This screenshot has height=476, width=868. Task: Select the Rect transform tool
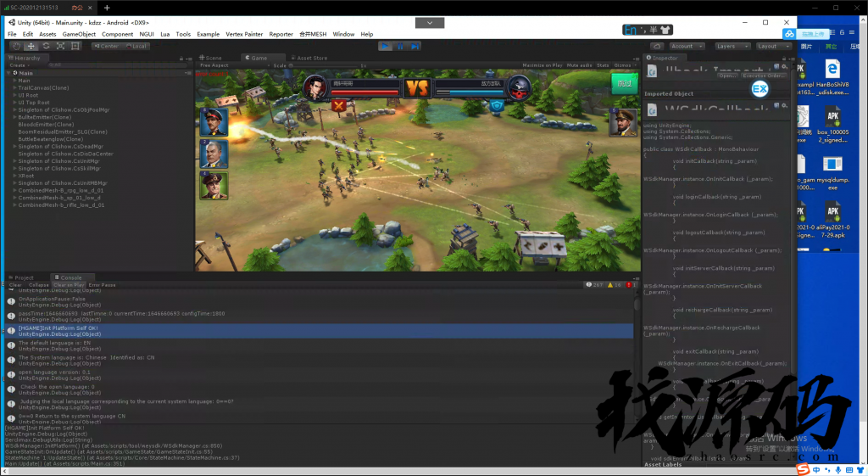[x=75, y=46]
